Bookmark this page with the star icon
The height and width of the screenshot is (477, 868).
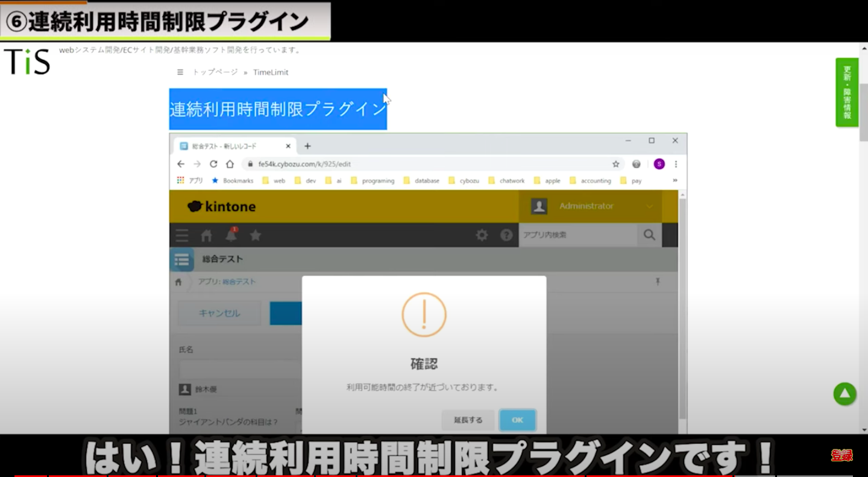click(615, 164)
